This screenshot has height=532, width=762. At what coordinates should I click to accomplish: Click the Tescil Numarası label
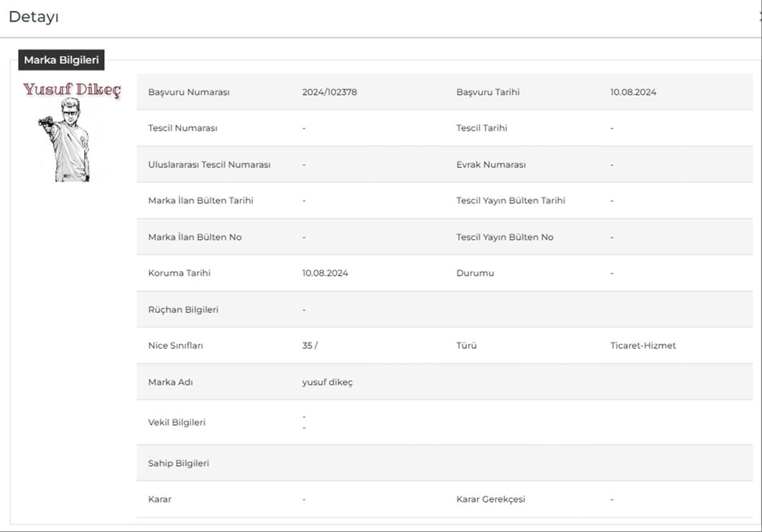(x=182, y=128)
